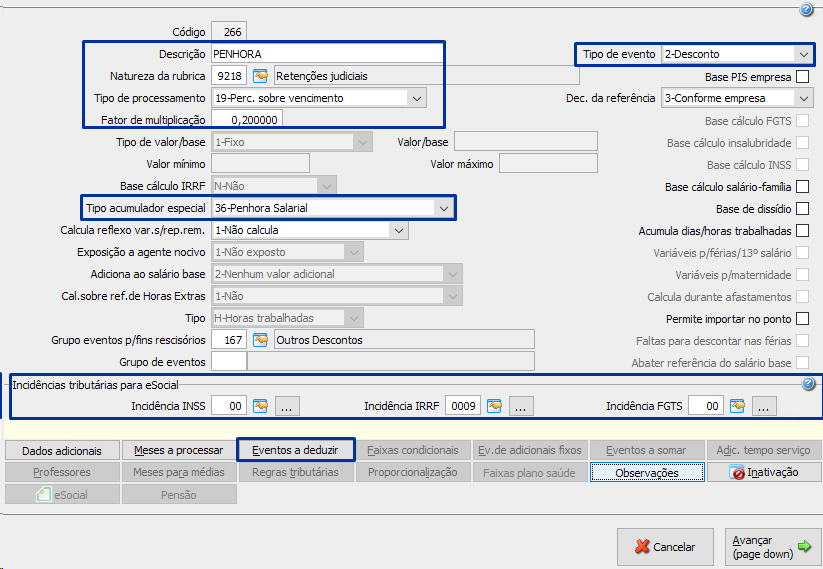Open Cal.sobre ref.de Horas Extras dropdown
Image resolution: width=823 pixels, height=569 pixels.
tap(452, 297)
